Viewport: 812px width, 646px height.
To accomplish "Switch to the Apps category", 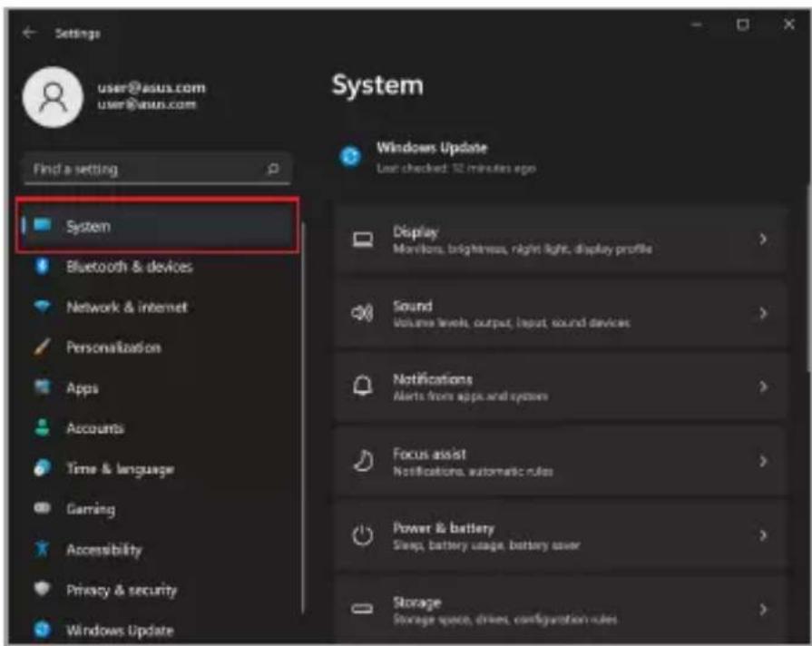I will pyautogui.click(x=158, y=387).
